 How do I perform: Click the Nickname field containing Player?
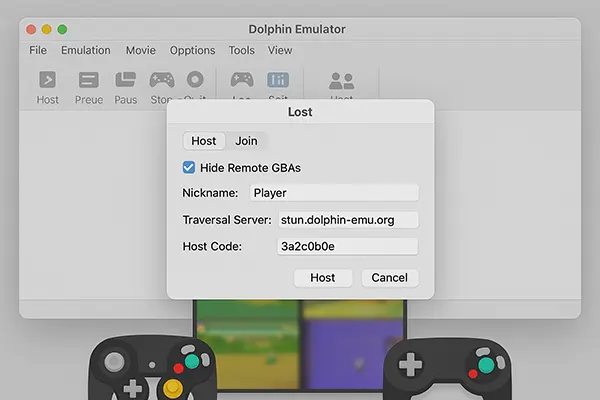click(x=334, y=193)
